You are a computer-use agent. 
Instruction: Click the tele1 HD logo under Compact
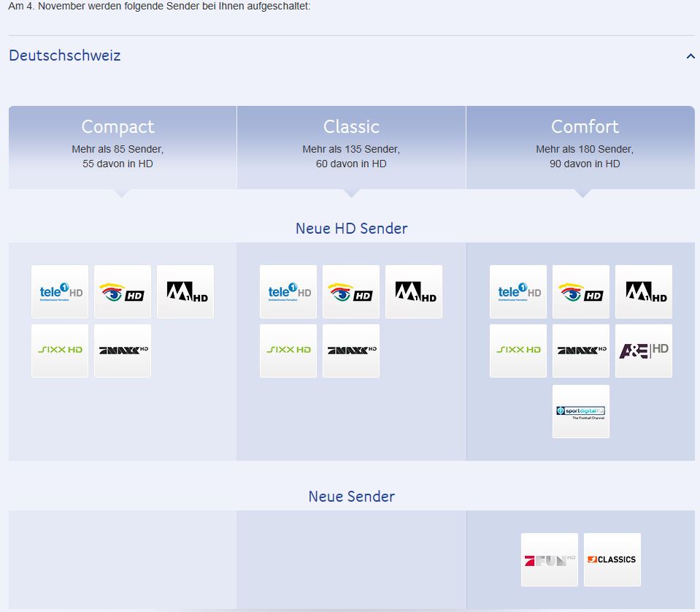pyautogui.click(x=60, y=292)
